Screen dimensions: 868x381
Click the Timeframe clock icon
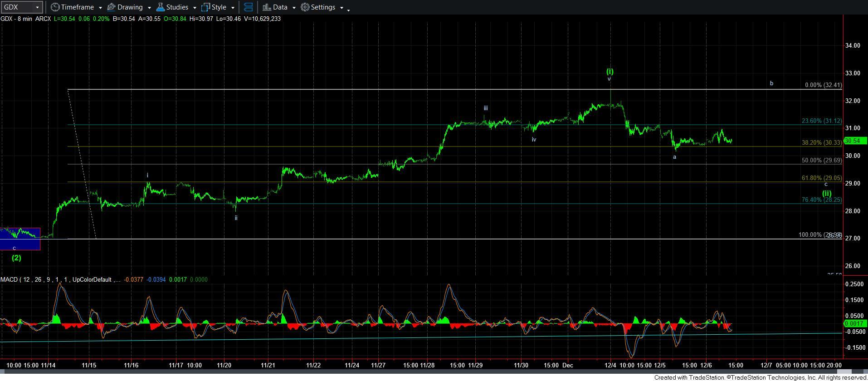(55, 7)
